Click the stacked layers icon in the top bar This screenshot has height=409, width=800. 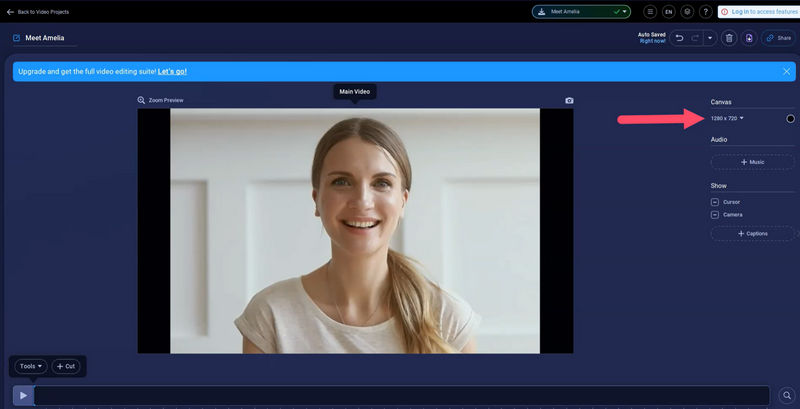(687, 12)
